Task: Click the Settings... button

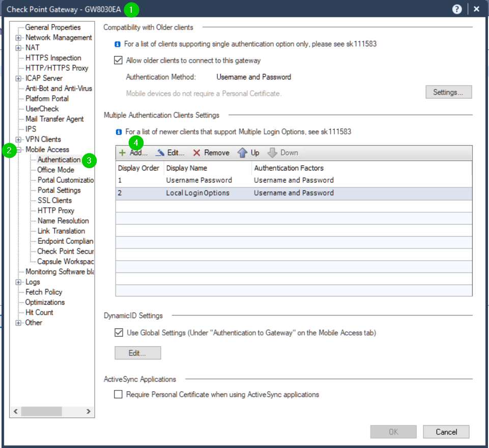Action: pos(448,92)
